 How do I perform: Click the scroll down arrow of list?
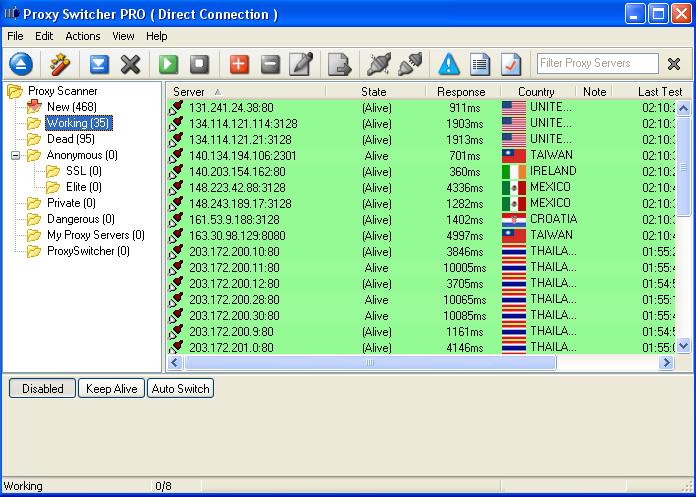pyautogui.click(x=684, y=345)
